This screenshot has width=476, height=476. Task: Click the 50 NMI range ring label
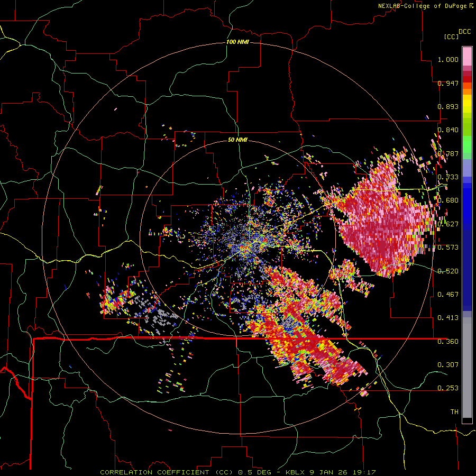pyautogui.click(x=237, y=140)
